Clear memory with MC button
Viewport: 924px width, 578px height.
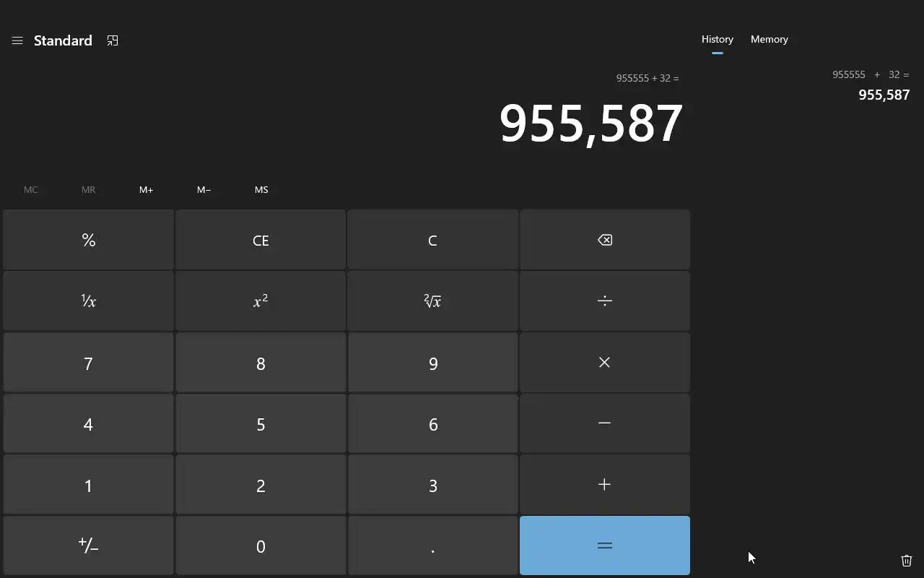pos(30,189)
